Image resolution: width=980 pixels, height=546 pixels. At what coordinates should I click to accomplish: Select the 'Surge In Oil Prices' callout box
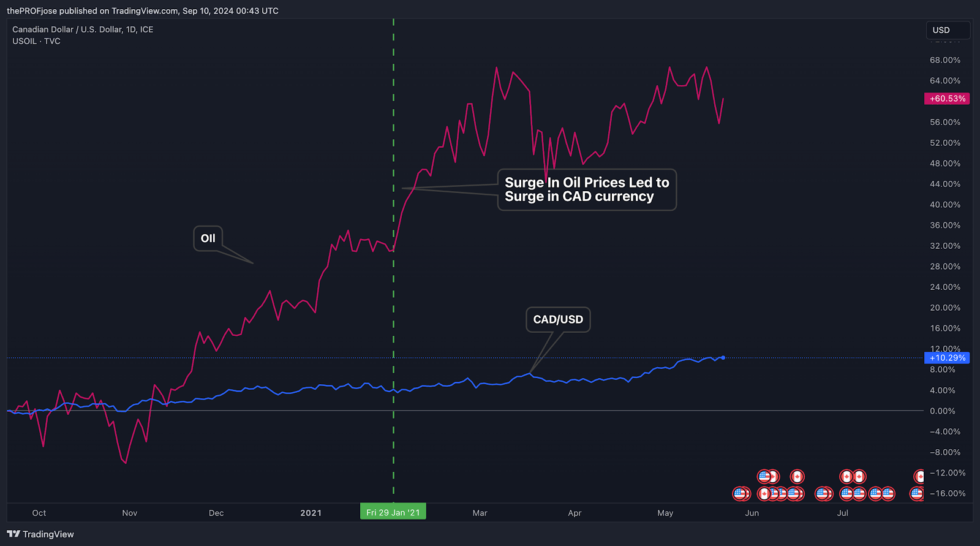pyautogui.click(x=587, y=190)
